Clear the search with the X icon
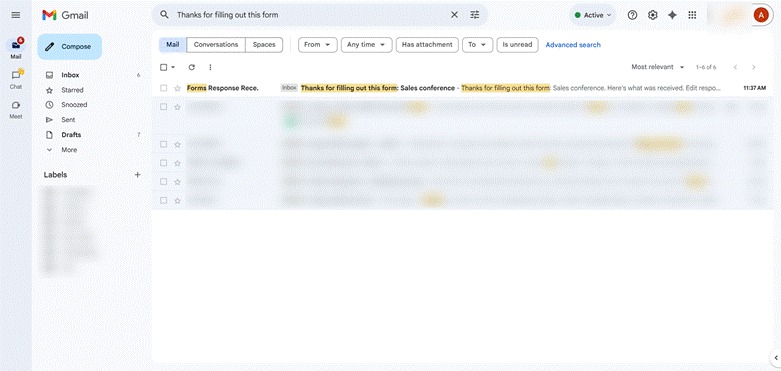Viewport: 781px width, 371px height. 454,15
